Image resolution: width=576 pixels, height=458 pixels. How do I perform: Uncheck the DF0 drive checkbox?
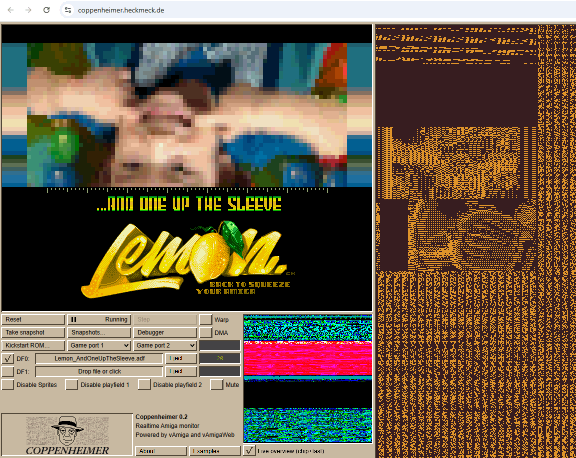click(x=8, y=358)
